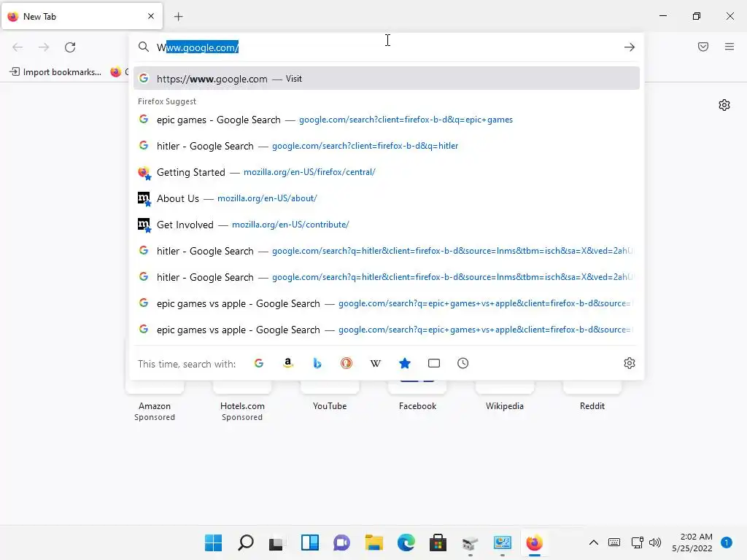Viewport: 747px width, 560px height.
Task: Open the Wikipedia shortcut
Action: tap(505, 396)
